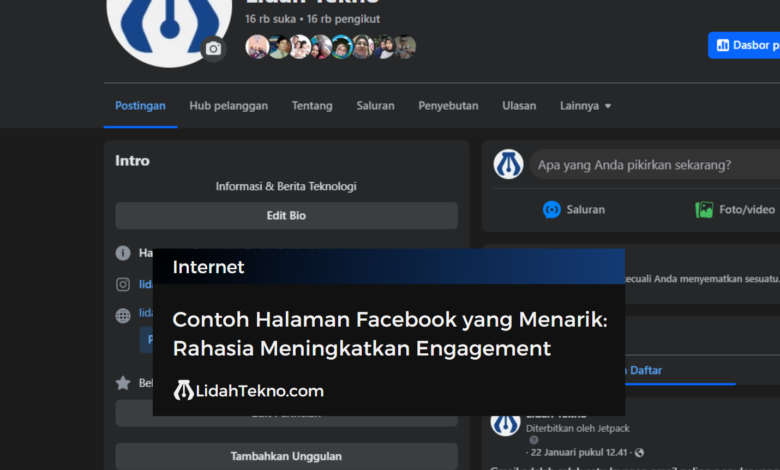Switch to the Postingan tab
This screenshot has height=470, width=780.
tap(140, 106)
